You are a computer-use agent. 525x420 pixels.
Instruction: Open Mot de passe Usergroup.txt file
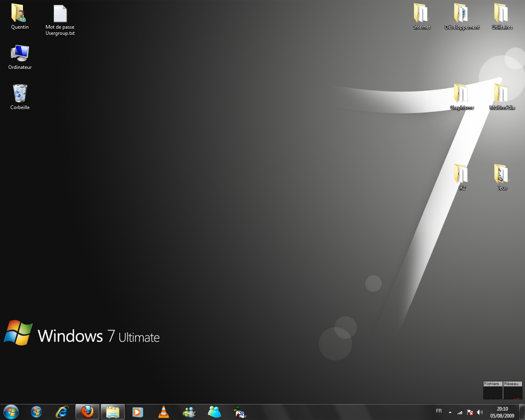(60, 21)
